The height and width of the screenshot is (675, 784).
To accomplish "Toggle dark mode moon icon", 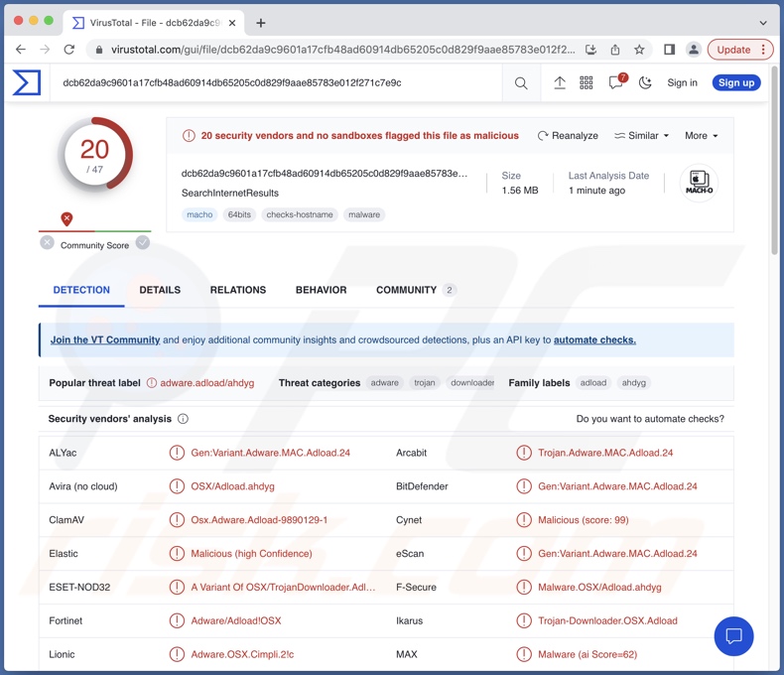I will (645, 83).
